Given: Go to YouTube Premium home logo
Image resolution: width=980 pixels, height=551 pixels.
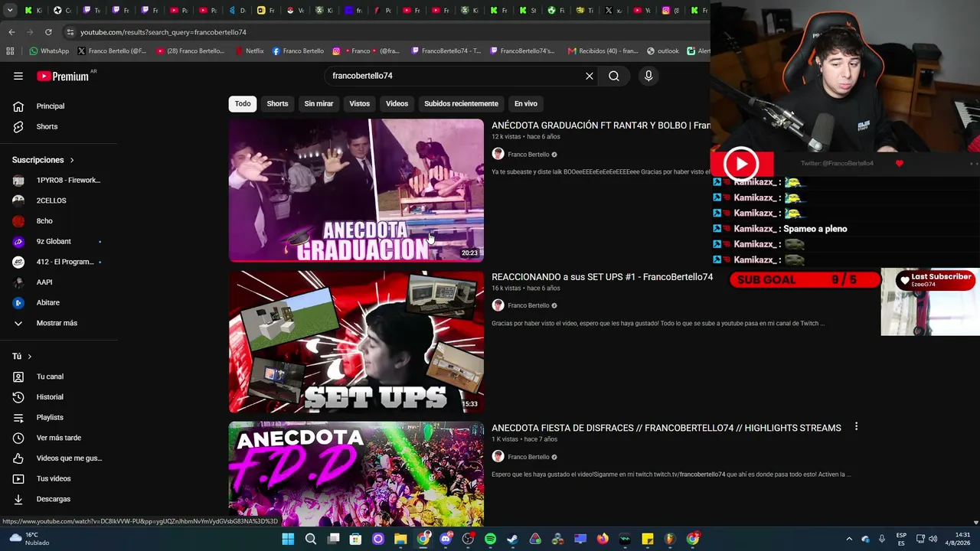Looking at the screenshot, I should click(x=63, y=76).
